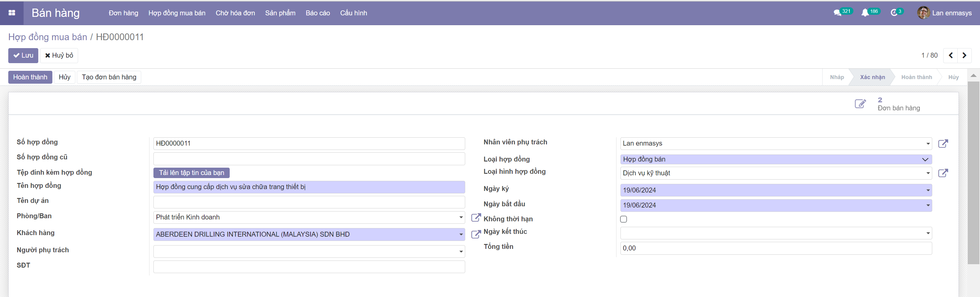Screen dimensions: 980x297
Task: Go to next record arrow
Action: (964, 55)
